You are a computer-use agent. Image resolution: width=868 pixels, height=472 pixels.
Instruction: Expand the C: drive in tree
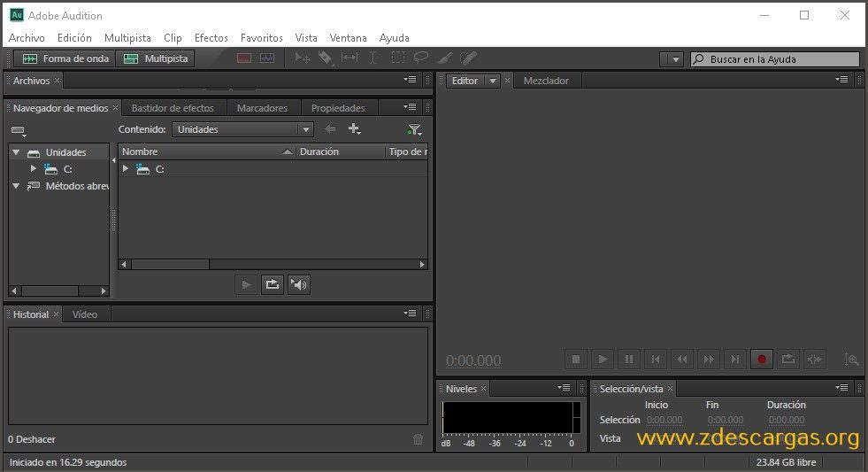(x=34, y=168)
